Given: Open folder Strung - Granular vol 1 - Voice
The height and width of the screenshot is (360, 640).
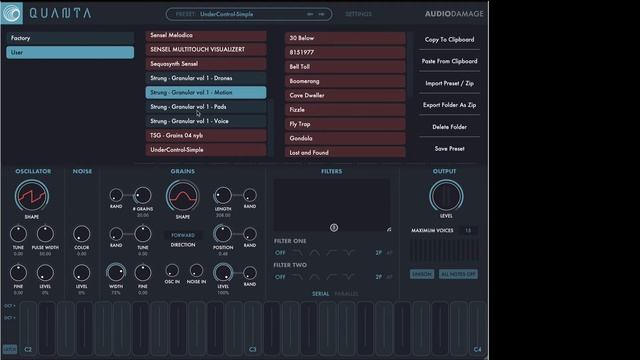Looking at the screenshot, I should pyautogui.click(x=206, y=121).
